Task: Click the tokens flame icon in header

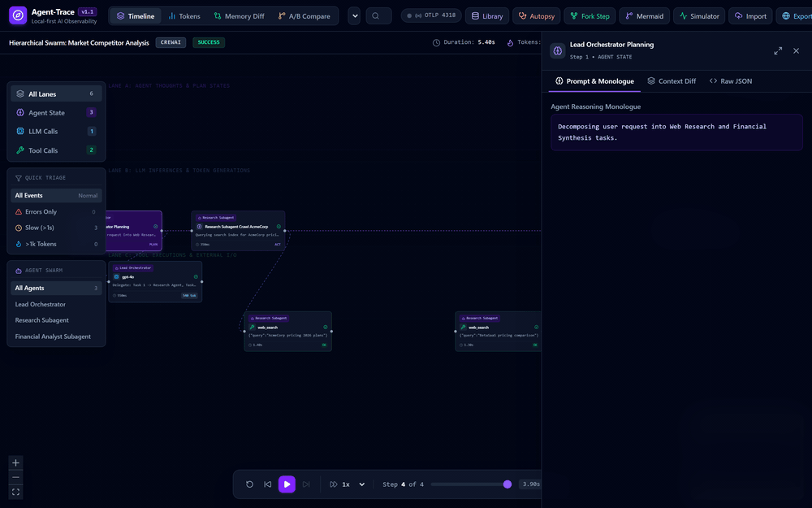Action: point(510,42)
